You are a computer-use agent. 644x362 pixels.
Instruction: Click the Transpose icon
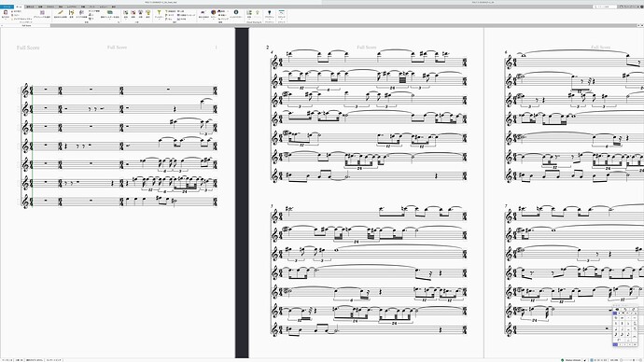pos(81,13)
